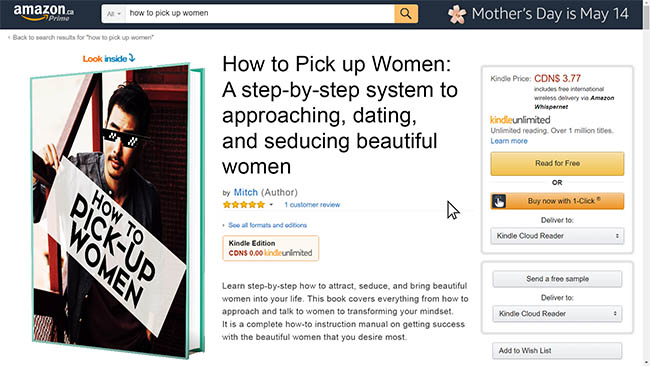Viewport: 650px width, 366px height.
Task: Click Add to Wish List button
Action: pyautogui.click(x=557, y=351)
